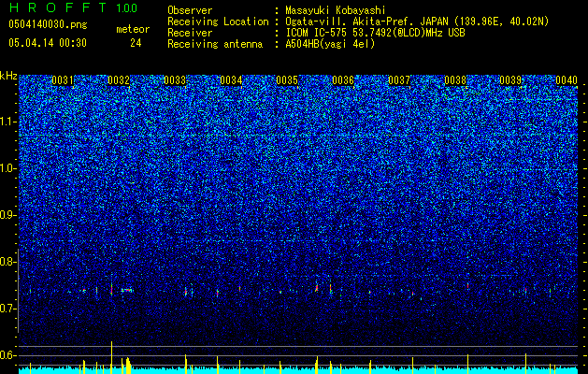Select the filename 0504140030.png
588x374 pixels.
click(x=48, y=24)
